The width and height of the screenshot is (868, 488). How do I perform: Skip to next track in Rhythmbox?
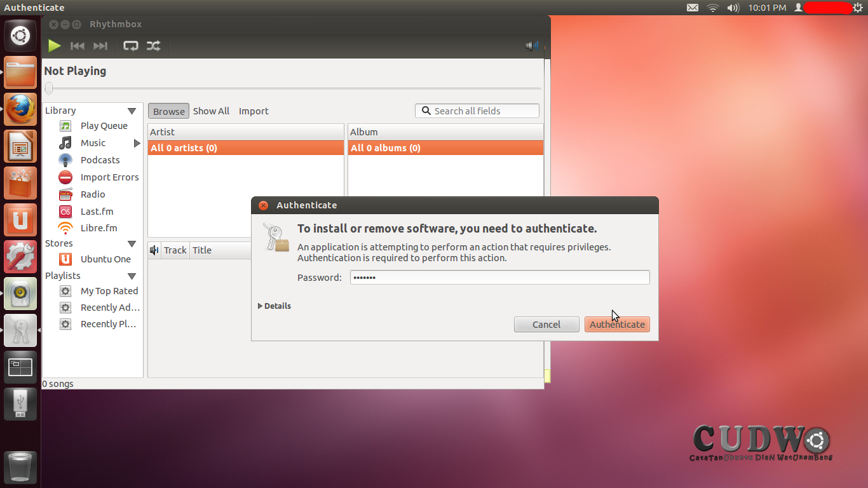coord(100,46)
